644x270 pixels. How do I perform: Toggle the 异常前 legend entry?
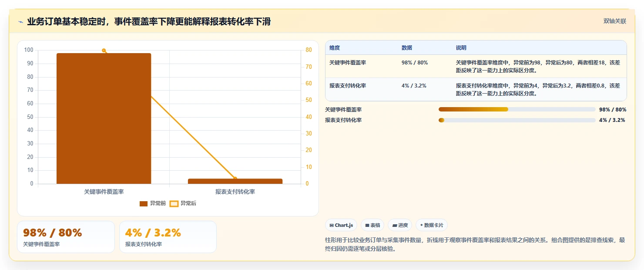click(x=153, y=203)
